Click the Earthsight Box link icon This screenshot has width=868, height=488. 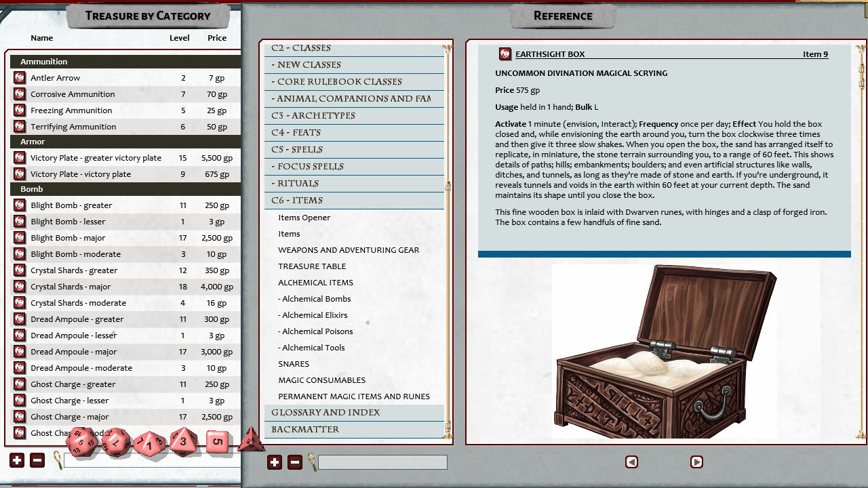pyautogui.click(x=505, y=54)
